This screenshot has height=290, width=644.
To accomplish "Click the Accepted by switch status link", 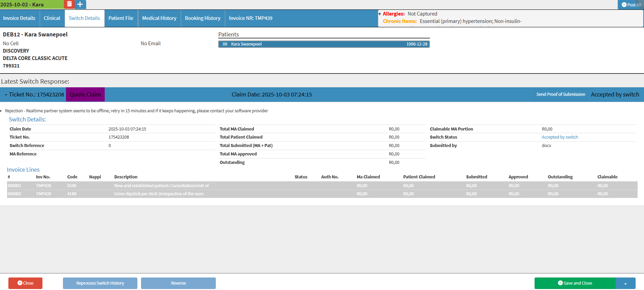I will 560,137.
